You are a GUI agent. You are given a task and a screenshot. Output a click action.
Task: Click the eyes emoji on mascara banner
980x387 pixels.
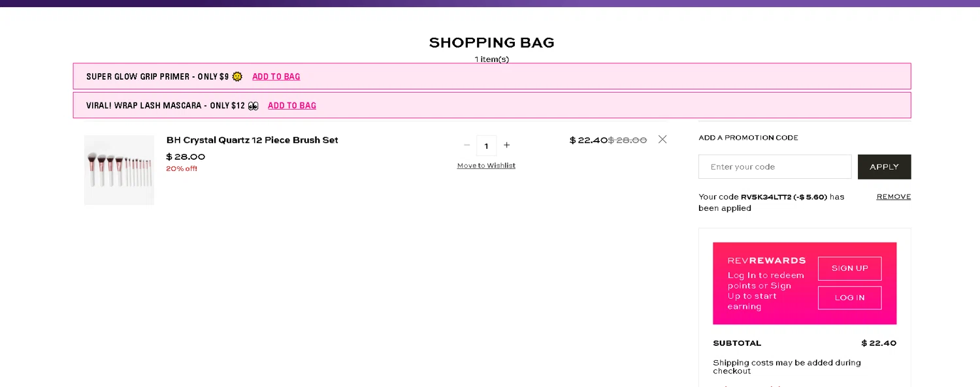[253, 106]
